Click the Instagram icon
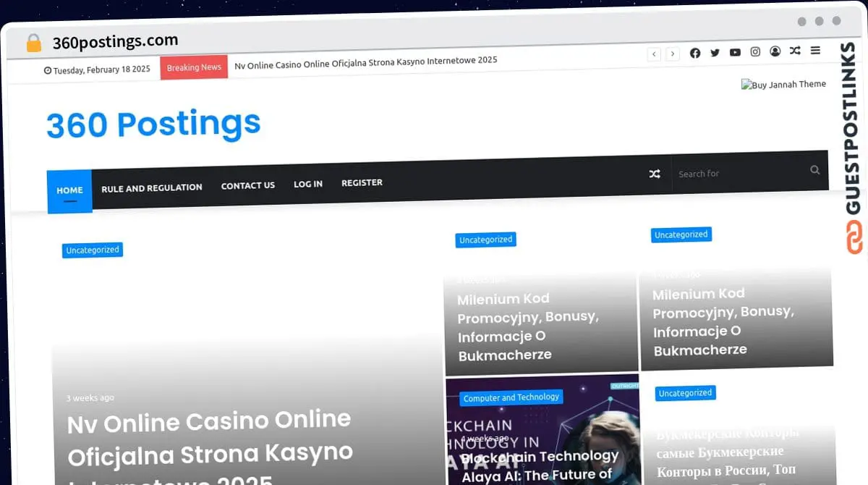868x485 pixels. click(x=755, y=52)
